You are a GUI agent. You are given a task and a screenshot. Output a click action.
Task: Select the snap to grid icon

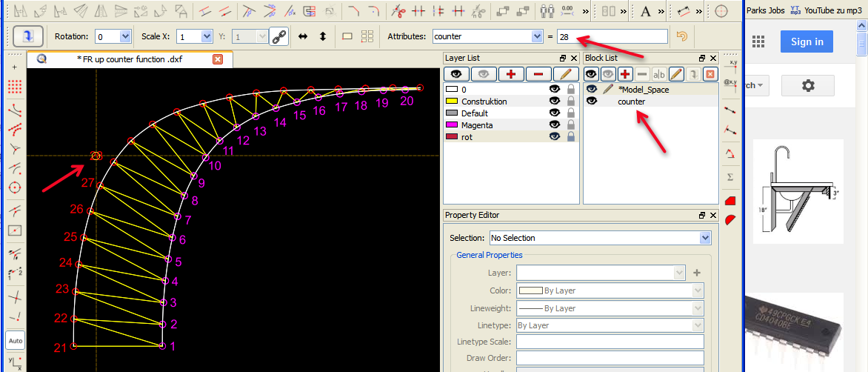pos(15,87)
